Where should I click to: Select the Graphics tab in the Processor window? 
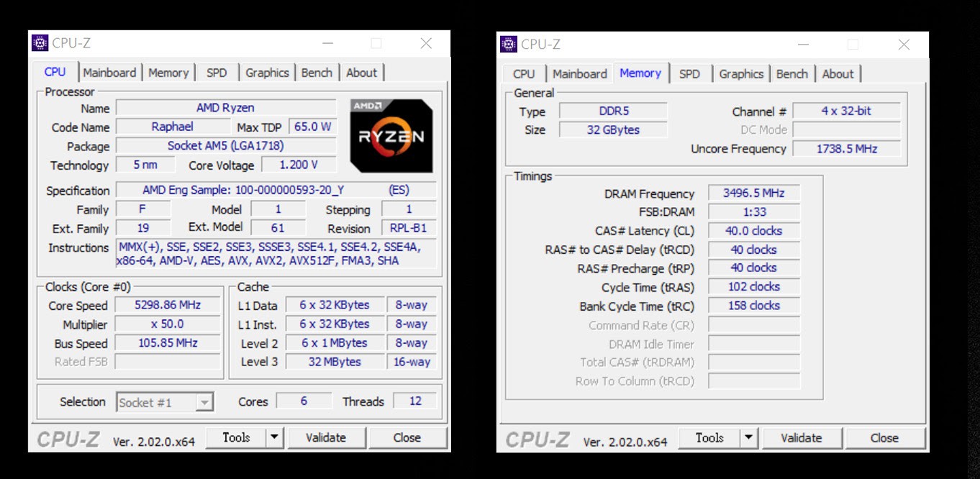pyautogui.click(x=267, y=73)
